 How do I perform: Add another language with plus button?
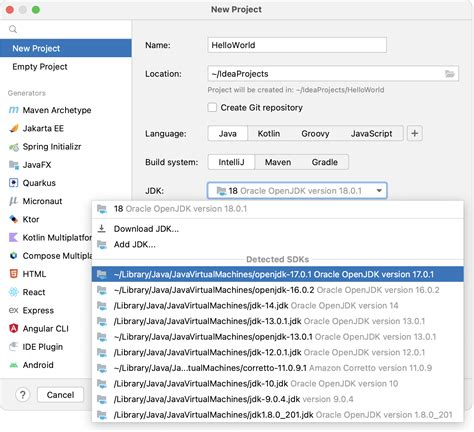click(415, 134)
